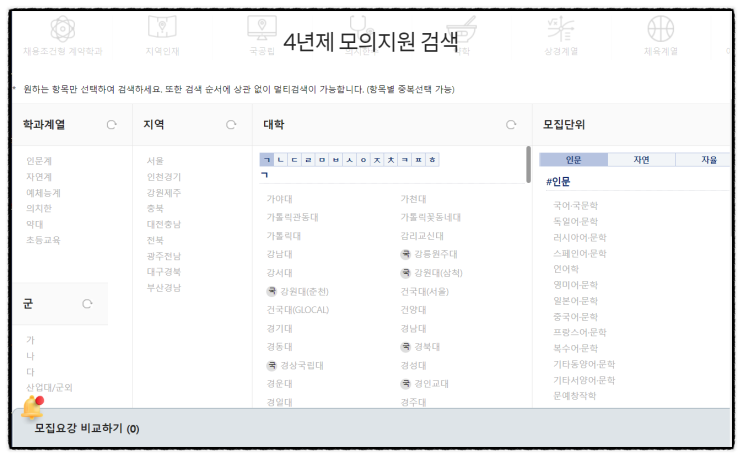
Task: Pick 가천대 from the 대학 list
Action: [x=414, y=199]
